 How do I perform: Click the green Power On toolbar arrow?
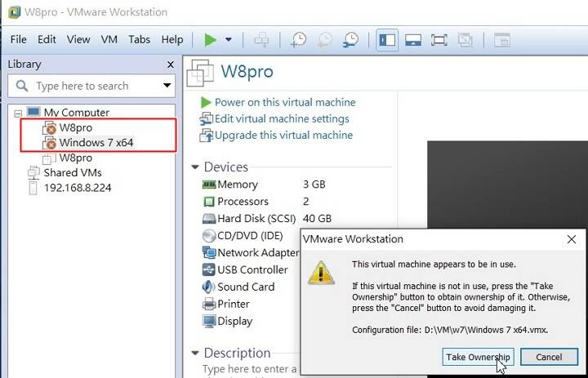click(x=211, y=40)
